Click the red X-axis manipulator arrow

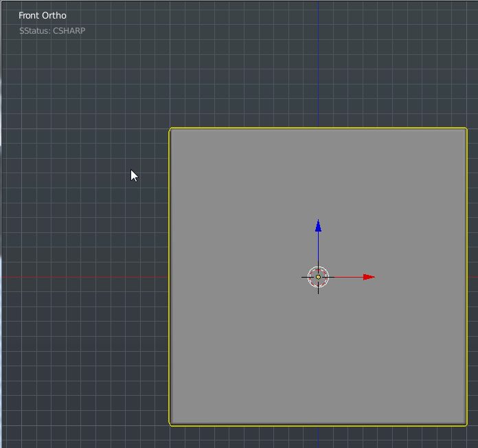[x=368, y=277]
